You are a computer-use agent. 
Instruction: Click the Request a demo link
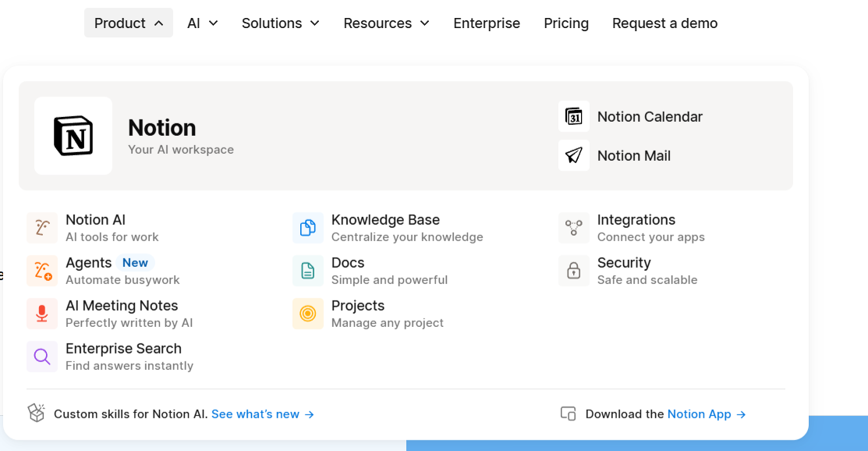[664, 23]
